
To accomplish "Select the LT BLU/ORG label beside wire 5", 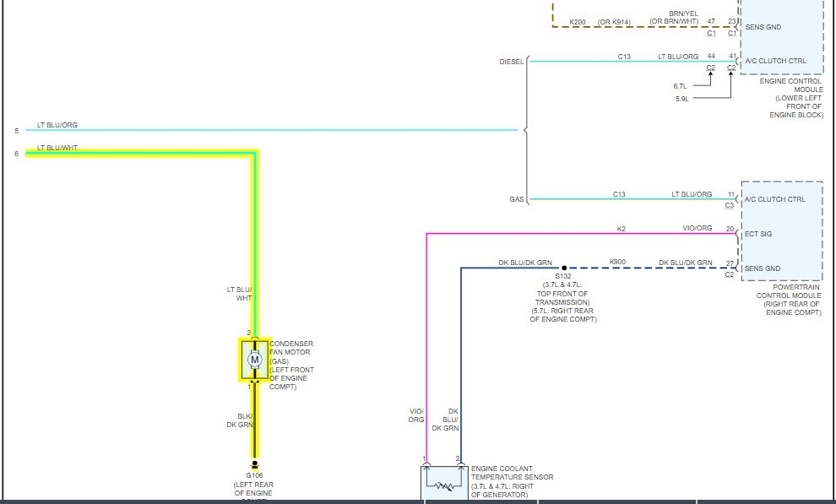I will [x=57, y=125].
